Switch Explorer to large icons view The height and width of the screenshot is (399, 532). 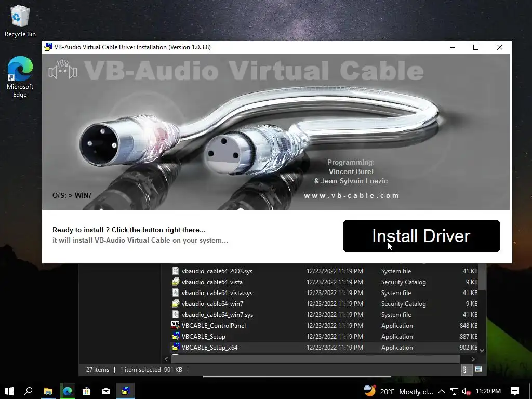coord(478,369)
